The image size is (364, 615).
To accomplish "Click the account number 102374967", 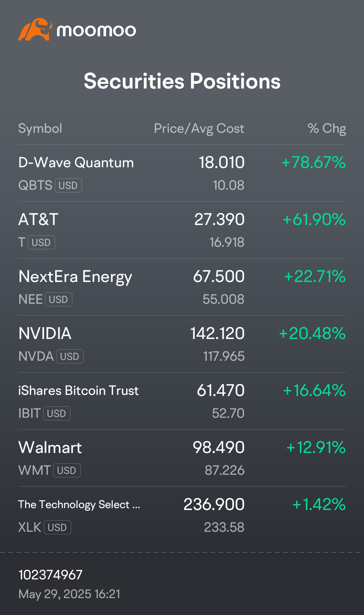I will coord(51,574).
